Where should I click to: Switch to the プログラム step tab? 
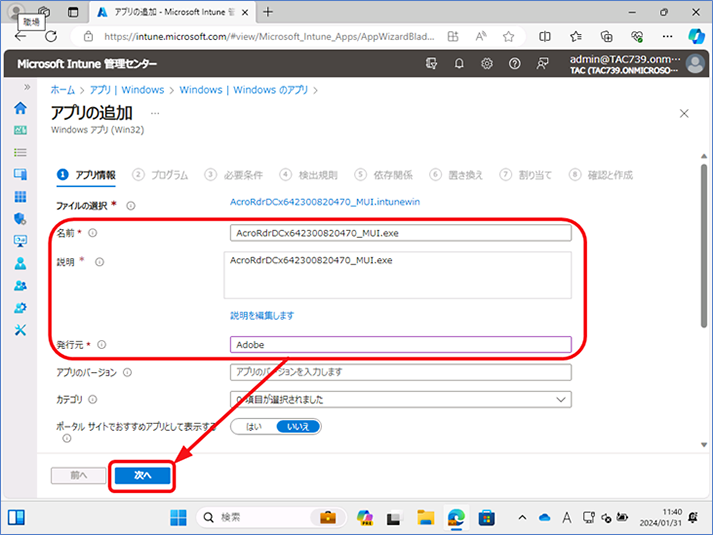pos(160,175)
